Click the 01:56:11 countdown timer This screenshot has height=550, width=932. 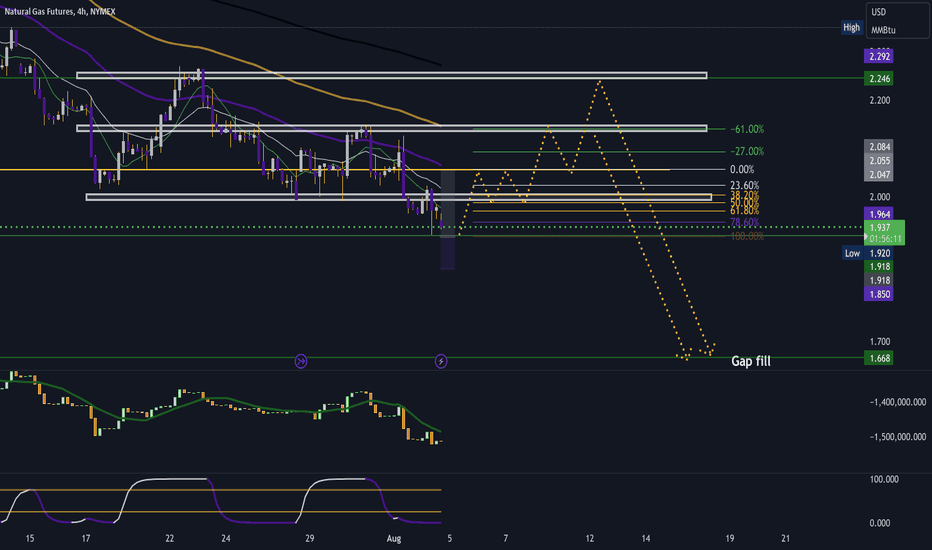[885, 238]
